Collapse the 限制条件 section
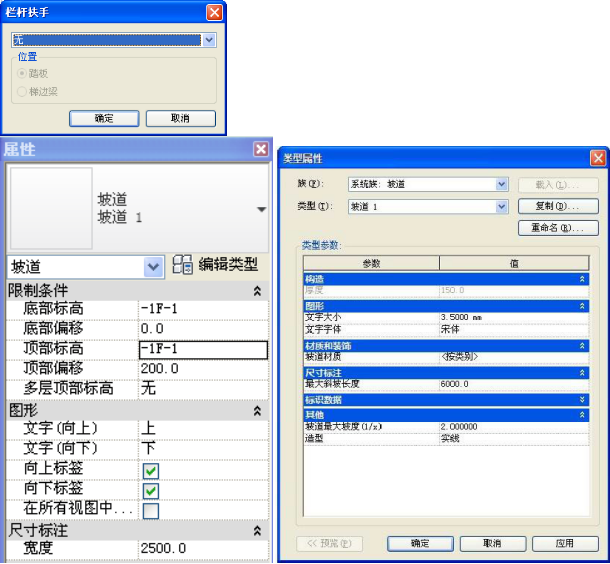 coord(257,291)
